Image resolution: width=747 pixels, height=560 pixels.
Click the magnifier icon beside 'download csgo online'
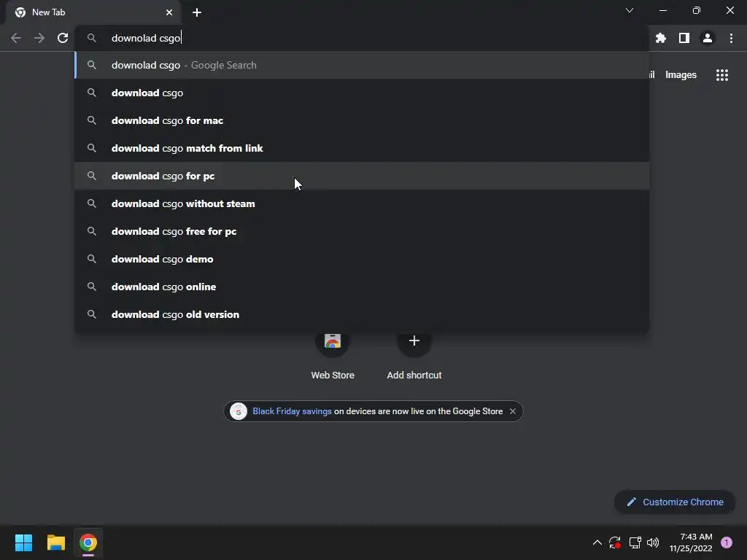coord(92,287)
